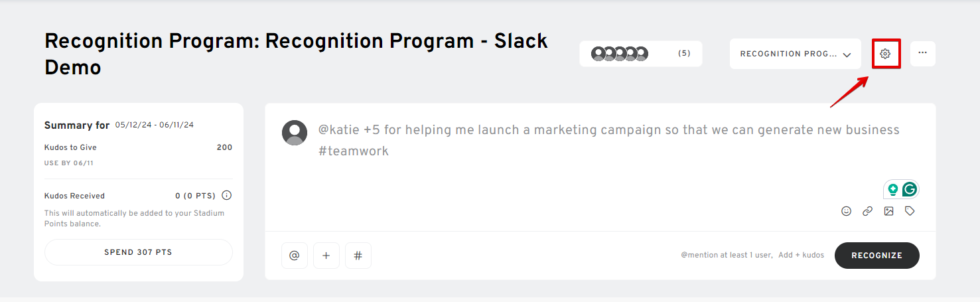This screenshot has height=302, width=980.
Task: Open the green Grammarly icon
Action: coord(910,189)
